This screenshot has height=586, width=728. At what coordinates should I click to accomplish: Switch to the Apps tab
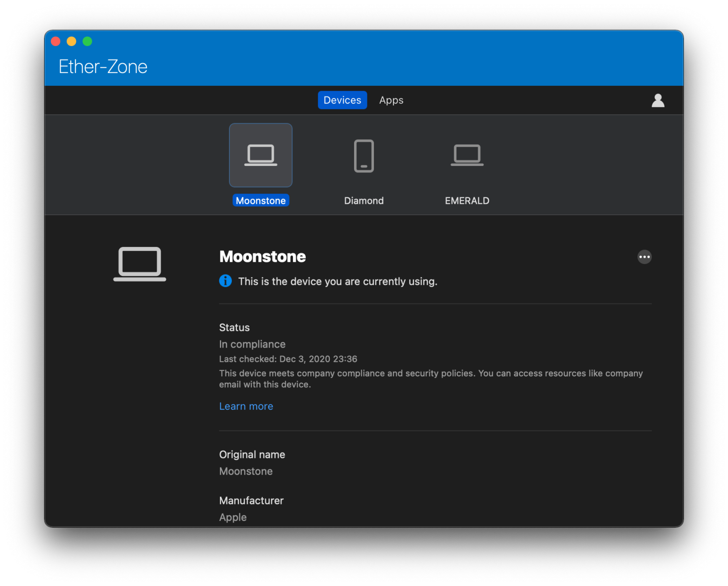391,100
